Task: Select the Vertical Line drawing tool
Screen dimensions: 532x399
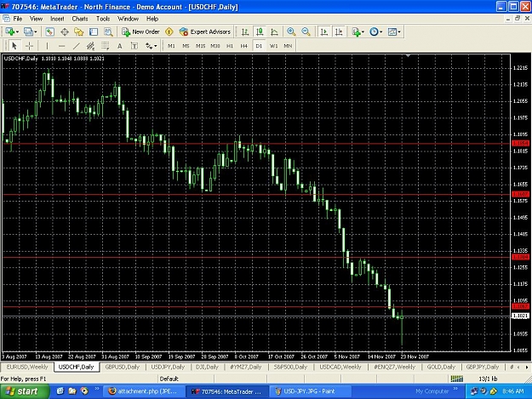Action: pyautogui.click(x=47, y=46)
